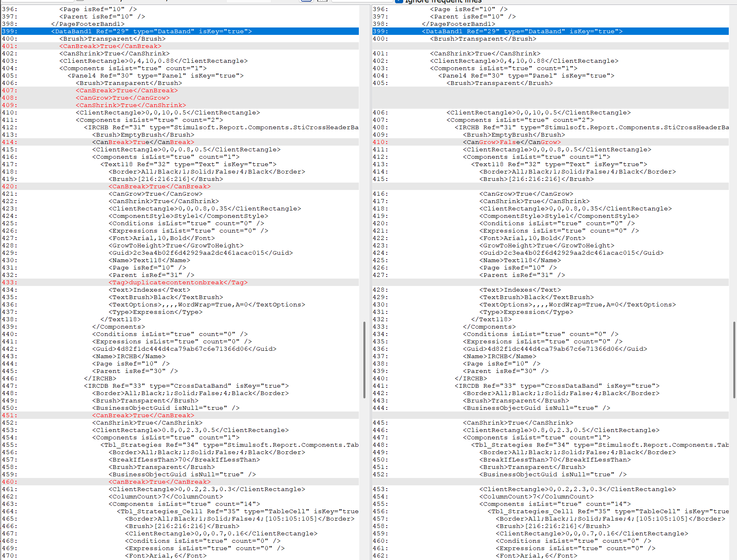Select the red CanBreak line 401 in left pane
The image size is (737, 560).
(111, 46)
